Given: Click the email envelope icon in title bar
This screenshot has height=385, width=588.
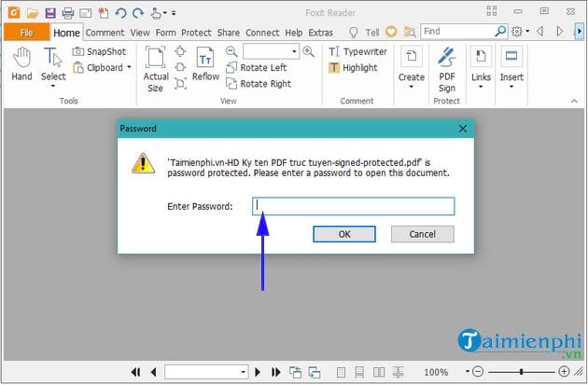Looking at the screenshot, I should (x=85, y=13).
